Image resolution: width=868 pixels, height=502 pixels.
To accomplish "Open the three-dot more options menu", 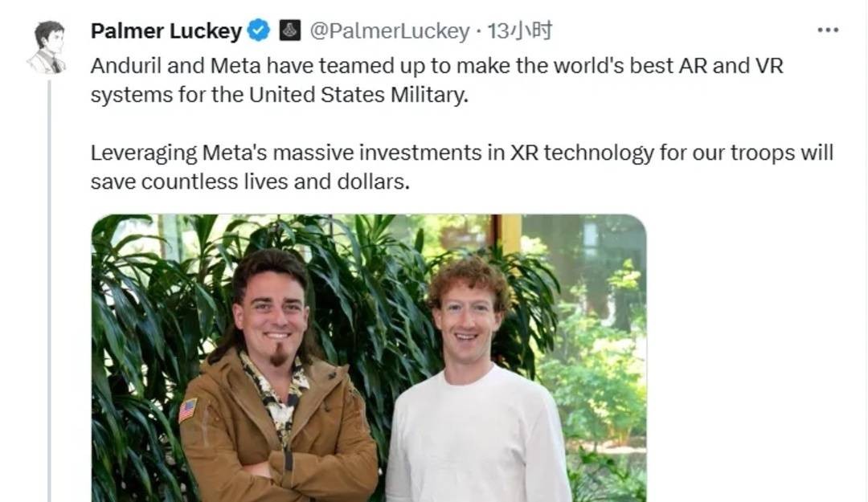I will pyautogui.click(x=828, y=30).
